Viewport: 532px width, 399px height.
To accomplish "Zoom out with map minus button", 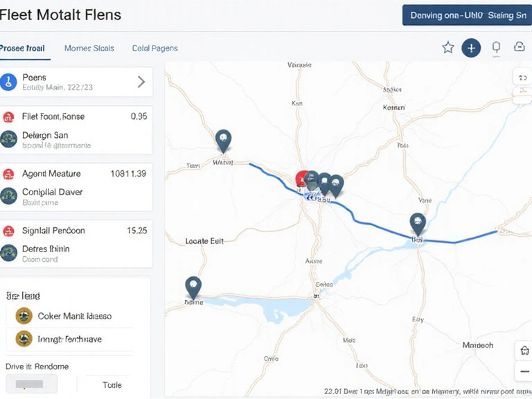I will point(524,373).
